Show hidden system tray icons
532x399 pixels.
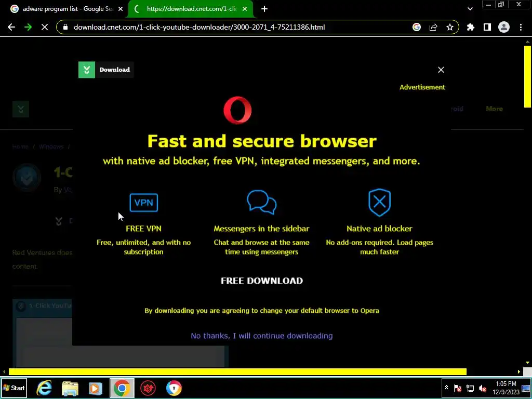click(x=446, y=388)
